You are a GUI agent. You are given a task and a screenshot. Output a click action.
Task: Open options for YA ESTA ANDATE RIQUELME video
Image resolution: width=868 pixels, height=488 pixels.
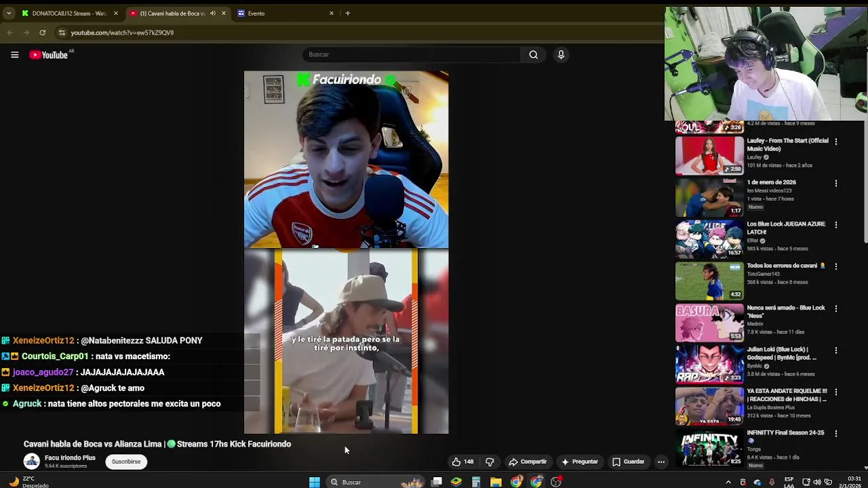(836, 392)
